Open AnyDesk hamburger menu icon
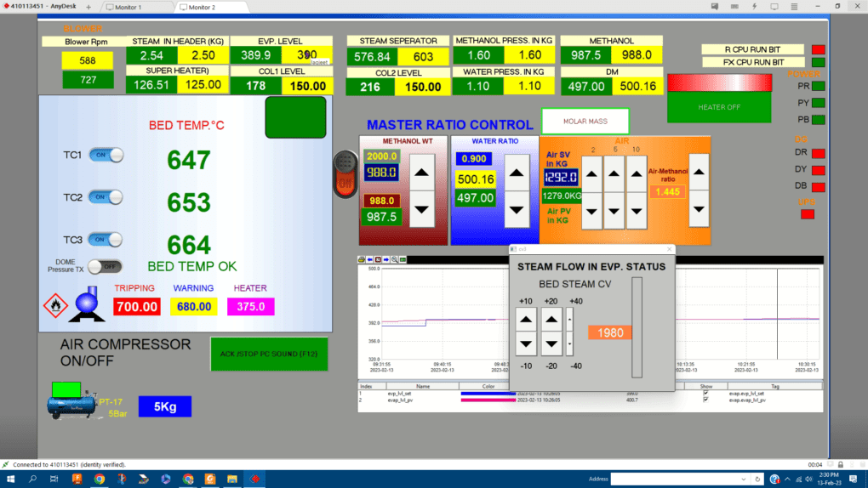868x488 pixels. coord(794,7)
